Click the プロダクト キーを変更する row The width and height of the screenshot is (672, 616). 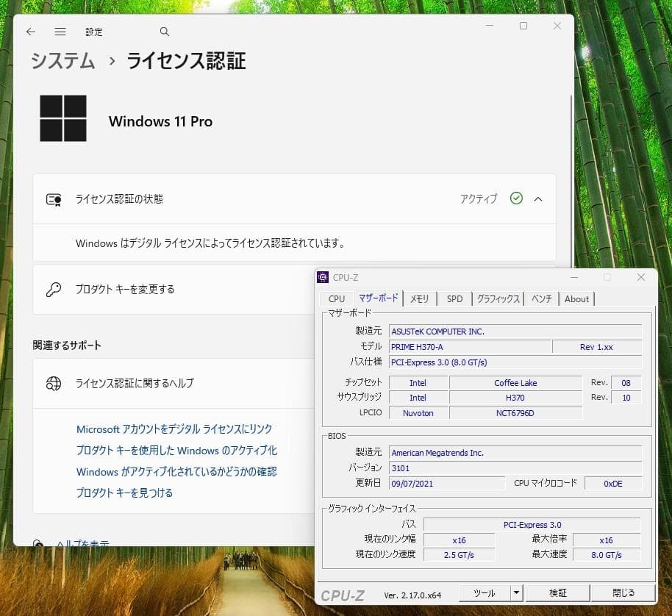click(174, 290)
